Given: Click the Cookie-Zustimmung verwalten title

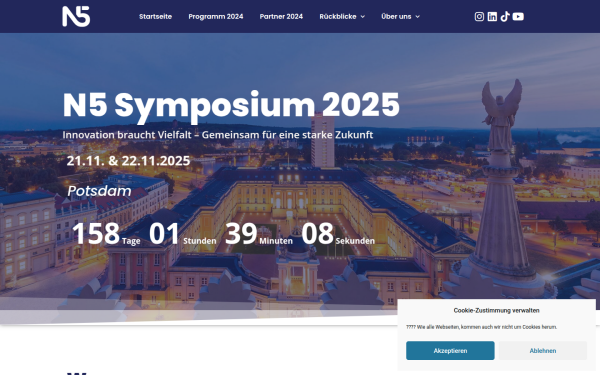Looking at the screenshot, I should [x=496, y=310].
